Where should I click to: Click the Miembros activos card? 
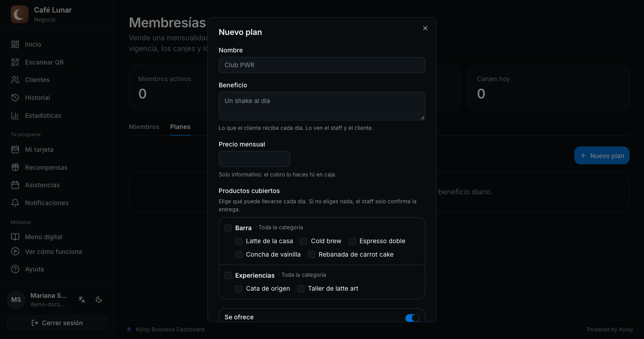(x=168, y=88)
